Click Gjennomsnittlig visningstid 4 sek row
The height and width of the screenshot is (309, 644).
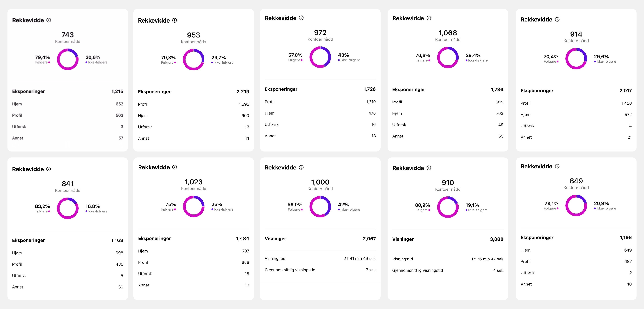tap(448, 270)
